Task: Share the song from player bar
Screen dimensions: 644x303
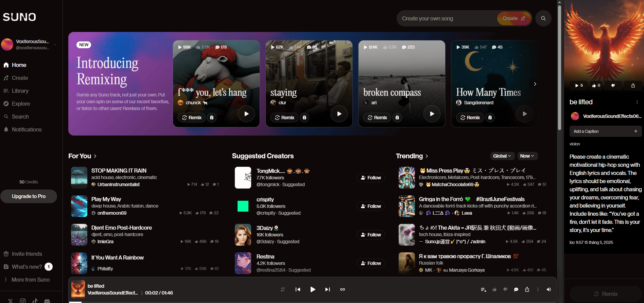Action: click(x=527, y=289)
